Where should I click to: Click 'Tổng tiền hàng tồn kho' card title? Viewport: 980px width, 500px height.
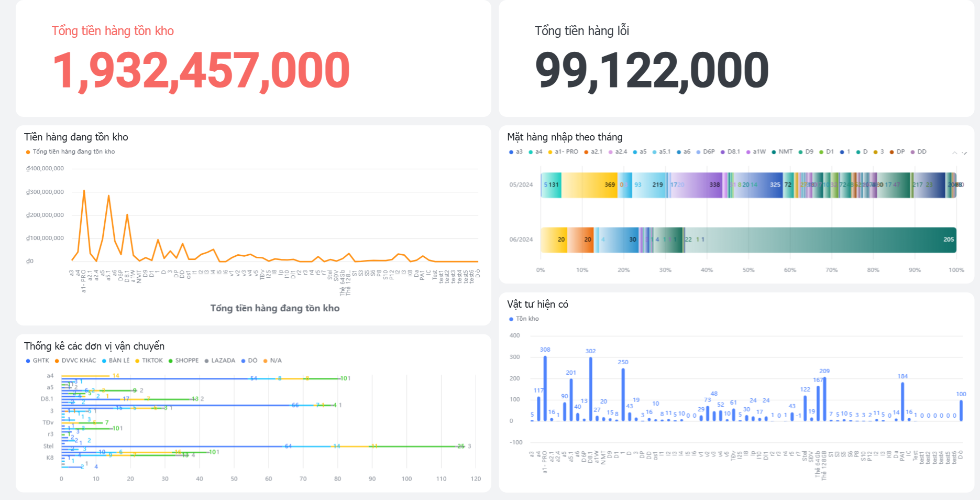click(113, 31)
